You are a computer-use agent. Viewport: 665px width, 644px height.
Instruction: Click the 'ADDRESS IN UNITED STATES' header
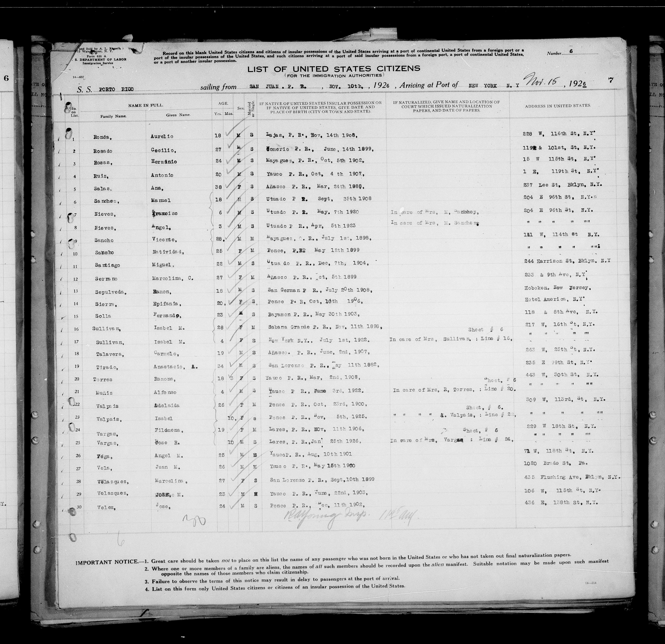[x=558, y=106]
